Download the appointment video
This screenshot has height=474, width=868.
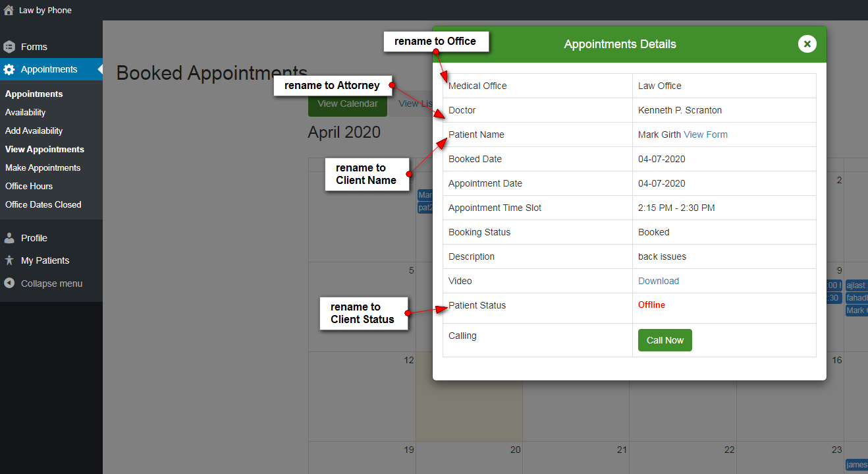coord(659,281)
